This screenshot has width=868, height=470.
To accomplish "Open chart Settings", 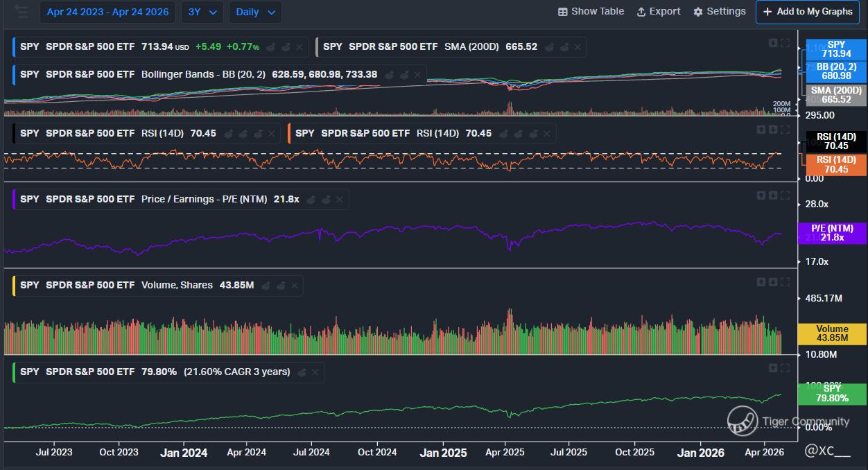I will point(720,12).
